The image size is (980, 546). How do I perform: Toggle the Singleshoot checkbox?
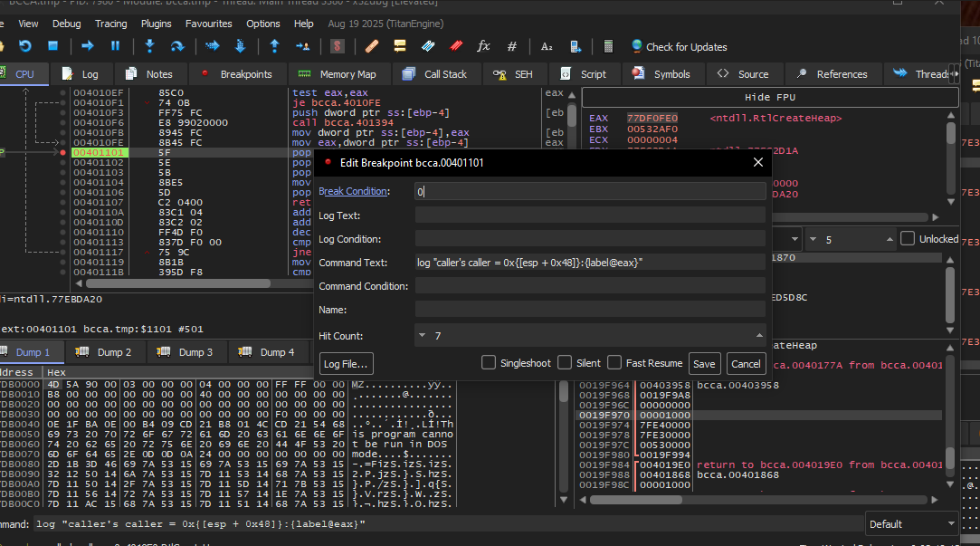[489, 363]
